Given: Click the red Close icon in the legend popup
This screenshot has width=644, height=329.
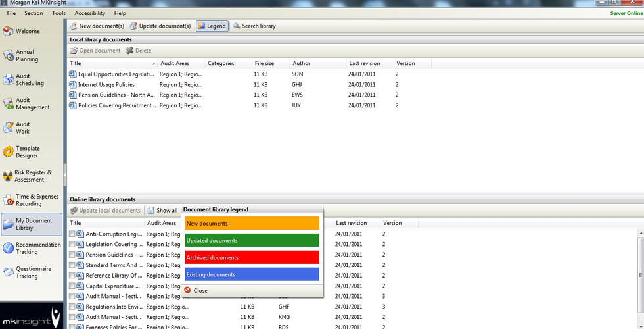Looking at the screenshot, I should tap(188, 290).
